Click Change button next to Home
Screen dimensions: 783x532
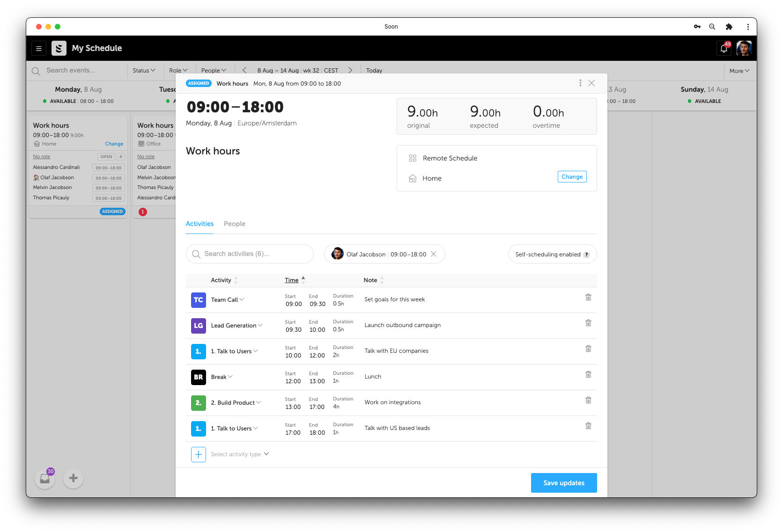[572, 177]
